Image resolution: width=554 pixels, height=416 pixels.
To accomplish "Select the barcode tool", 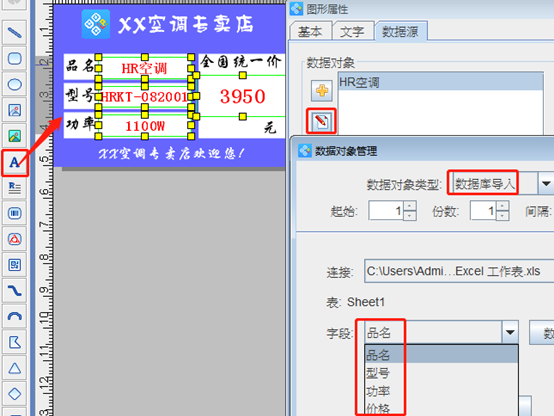I will click(x=14, y=213).
